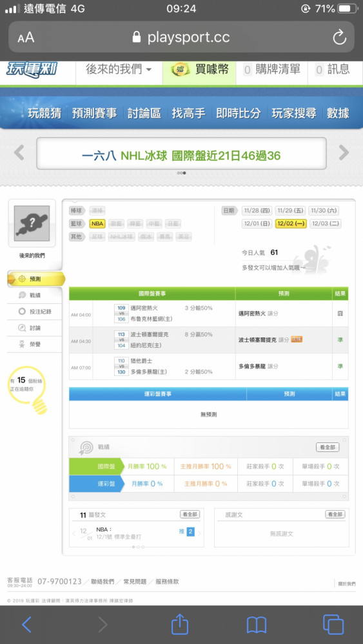Open 討論區 in the navigation bar
This screenshot has height=644, width=363.
pos(144,113)
